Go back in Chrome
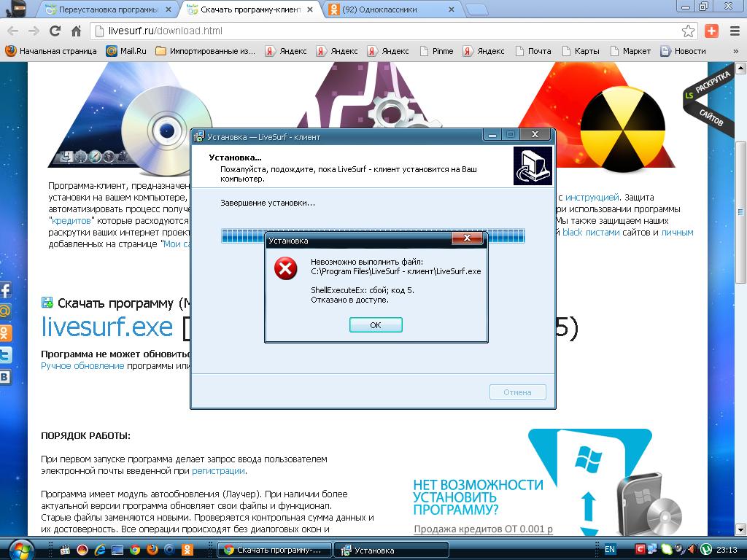The image size is (747, 560). pos(13,31)
